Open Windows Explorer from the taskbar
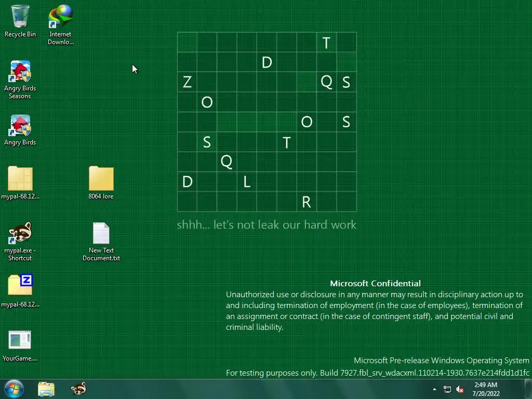 [x=46, y=389]
